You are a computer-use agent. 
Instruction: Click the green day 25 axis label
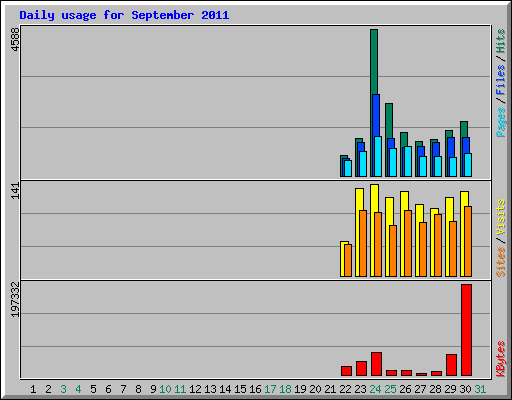tap(390, 389)
